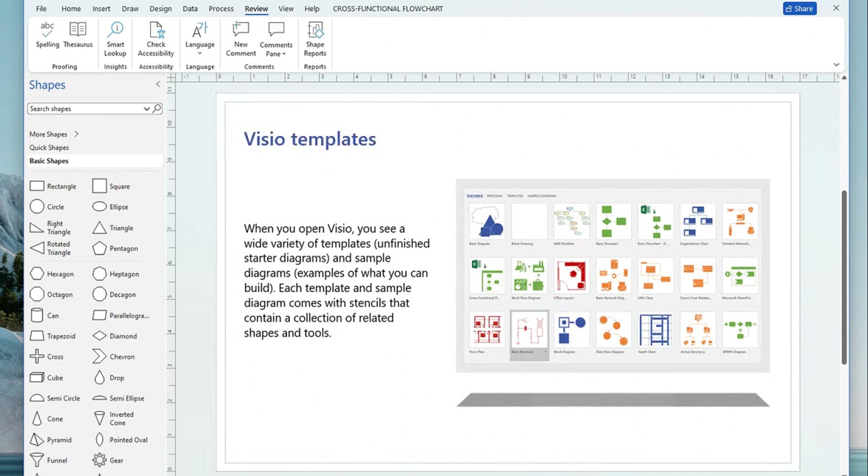The image size is (868, 476).
Task: Open the Search shapes history dropdown
Action: (147, 109)
